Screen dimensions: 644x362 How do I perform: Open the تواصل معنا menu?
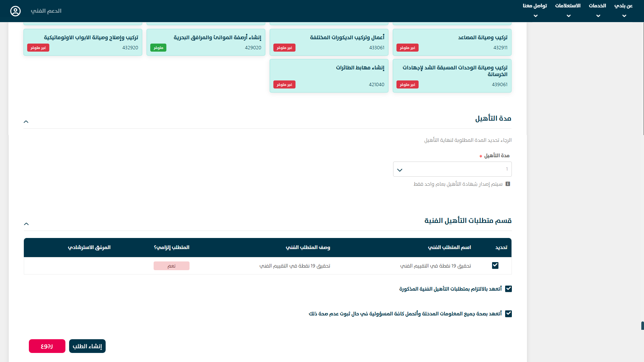coord(535,6)
